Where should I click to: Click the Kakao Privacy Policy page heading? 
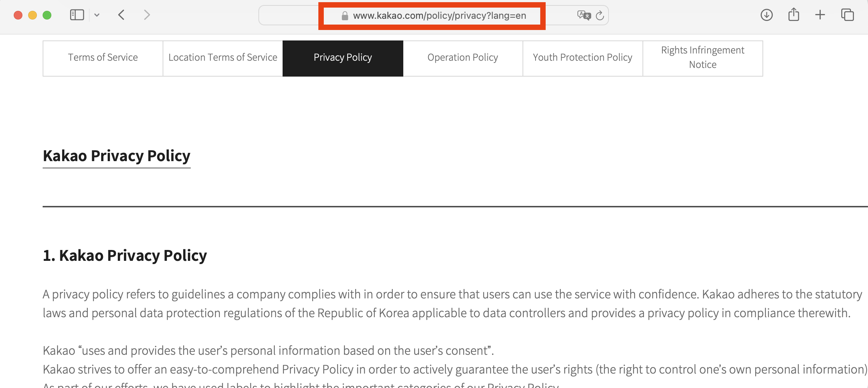pos(117,156)
